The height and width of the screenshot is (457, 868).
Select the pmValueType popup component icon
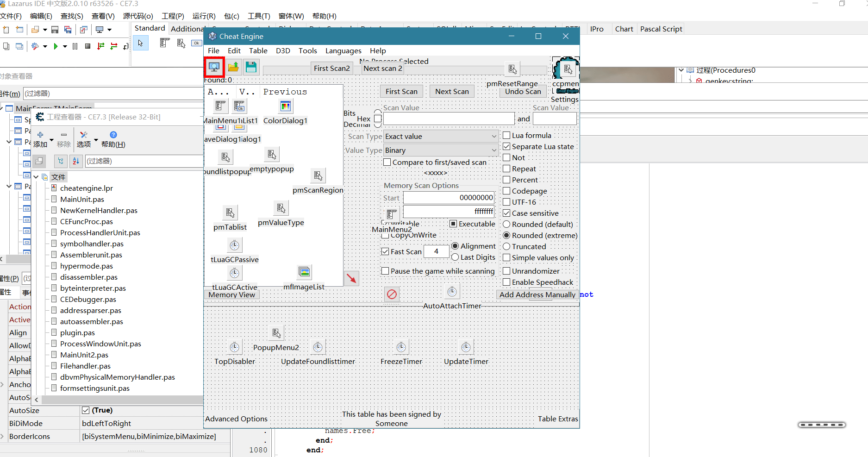(x=281, y=208)
